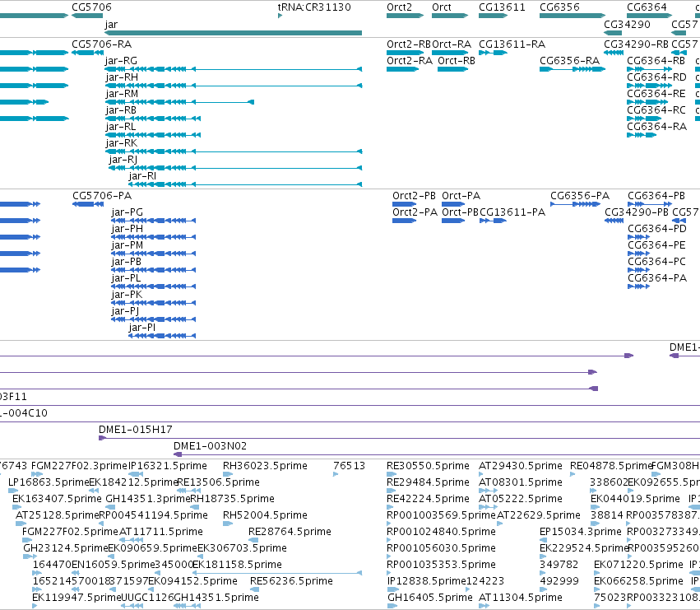
Task: Select EST RH36023.5prime label
Action: (x=265, y=466)
